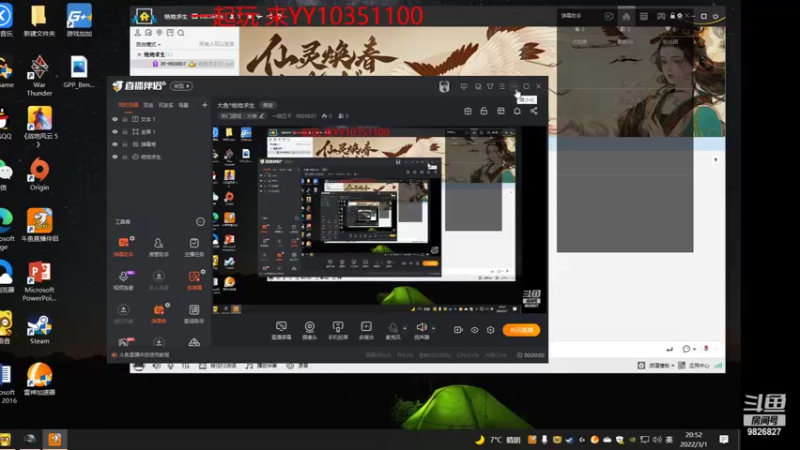Click the orange 关闭直播 button

pos(521,330)
